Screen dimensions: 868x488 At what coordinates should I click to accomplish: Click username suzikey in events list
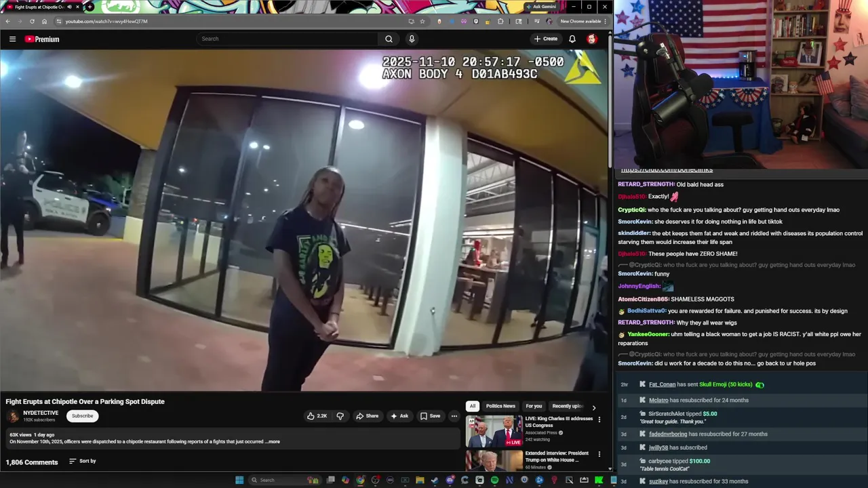pyautogui.click(x=658, y=482)
